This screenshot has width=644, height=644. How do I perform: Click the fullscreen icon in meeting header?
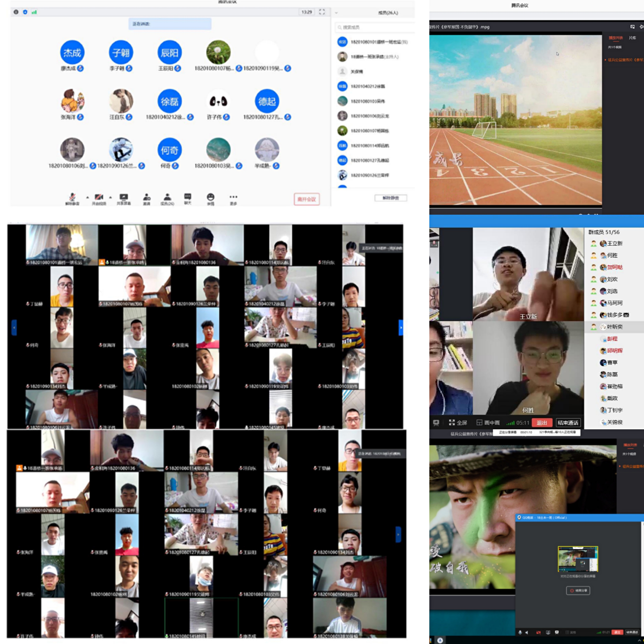click(322, 12)
